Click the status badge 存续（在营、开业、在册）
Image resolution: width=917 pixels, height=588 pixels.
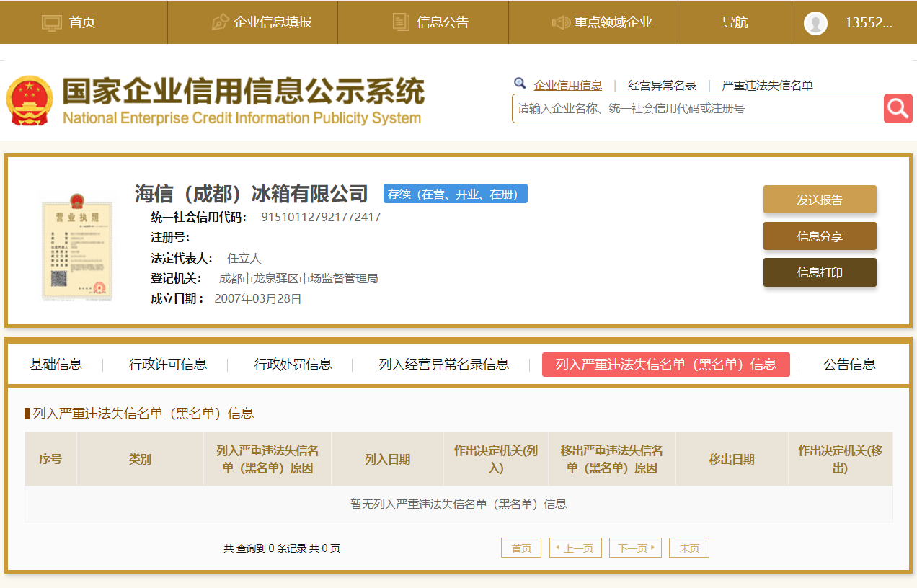[x=456, y=194]
